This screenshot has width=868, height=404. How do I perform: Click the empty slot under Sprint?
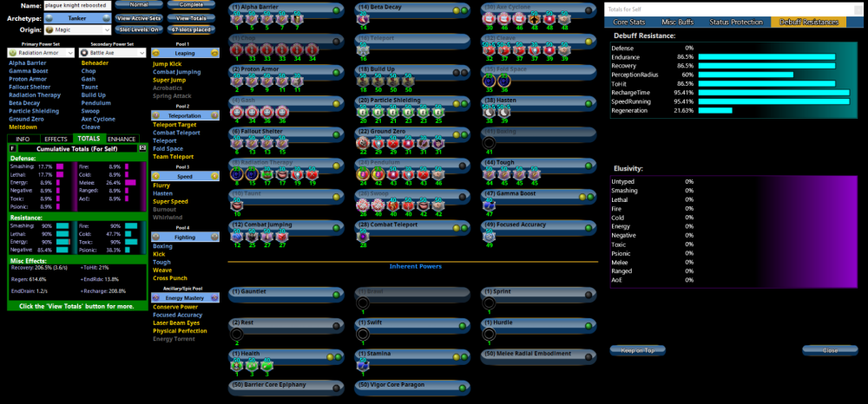point(490,303)
